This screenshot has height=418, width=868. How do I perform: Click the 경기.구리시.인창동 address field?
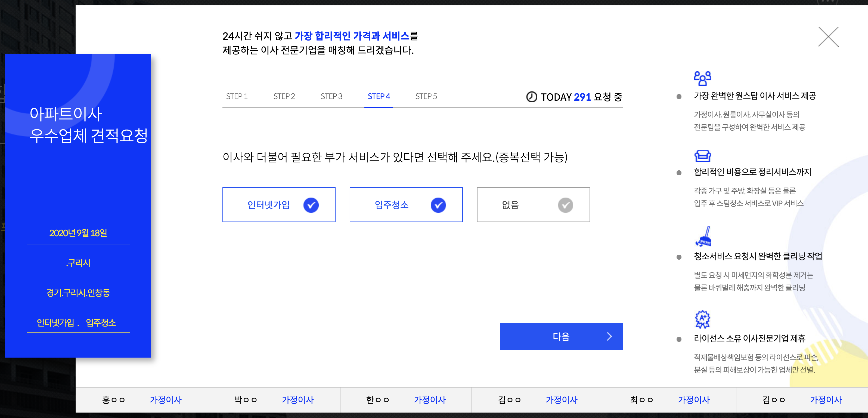pos(78,293)
